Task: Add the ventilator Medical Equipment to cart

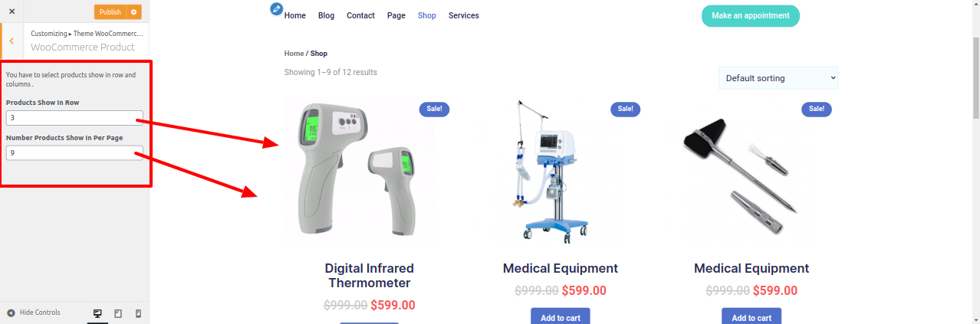Action: click(x=561, y=316)
